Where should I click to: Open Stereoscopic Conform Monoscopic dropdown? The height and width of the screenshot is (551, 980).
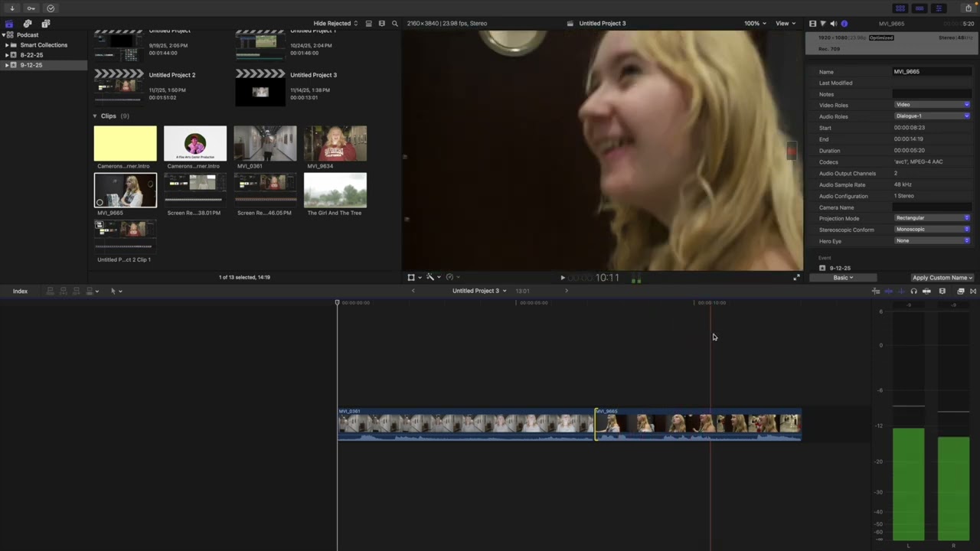(x=932, y=230)
